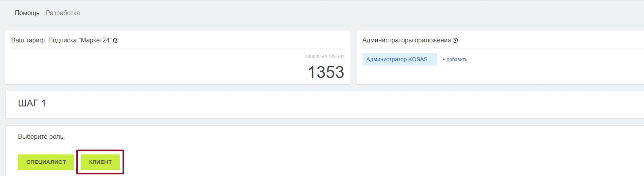Open the Администратор KOSAS user tag
Image resolution: width=644 pixels, height=176 pixels.
(399, 59)
